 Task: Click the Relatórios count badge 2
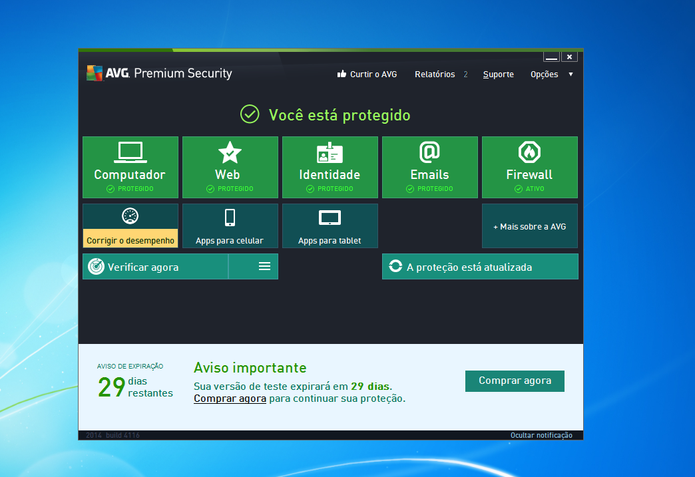(465, 74)
